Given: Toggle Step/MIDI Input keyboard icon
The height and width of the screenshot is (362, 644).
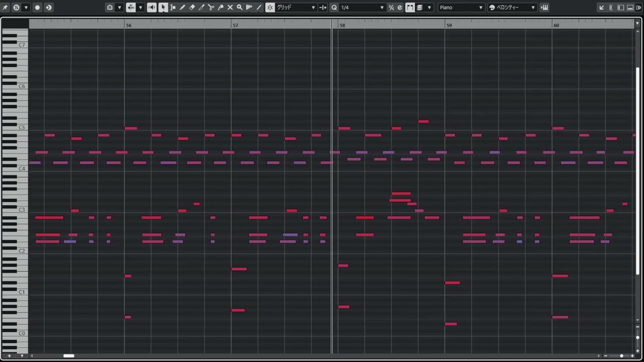Looking at the screenshot, I should [x=544, y=8].
